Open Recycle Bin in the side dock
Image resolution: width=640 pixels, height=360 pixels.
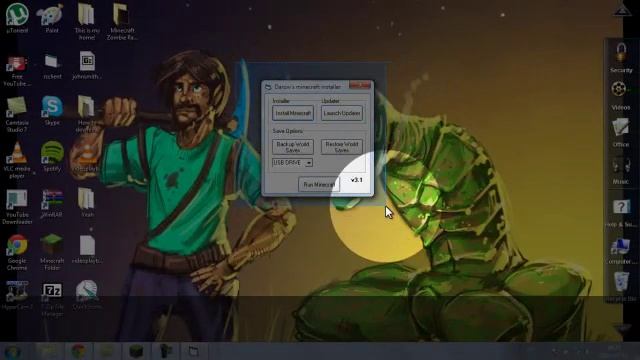tap(621, 287)
